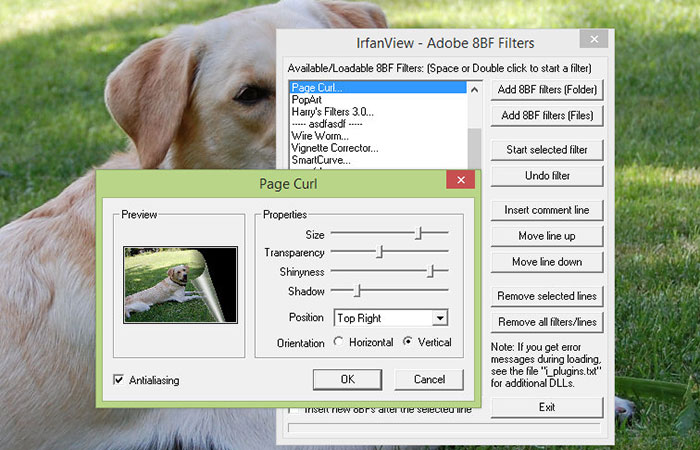Viewport: 700px width, 450px height.
Task: Click Remove all filters/lines button
Action: 547,322
